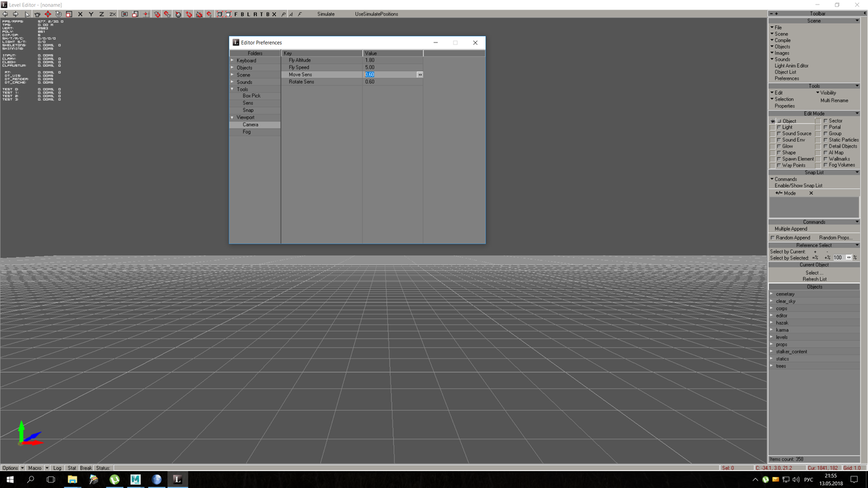The height and width of the screenshot is (488, 868).
Task: Toggle the Random Append checkbox
Action: [x=773, y=238]
